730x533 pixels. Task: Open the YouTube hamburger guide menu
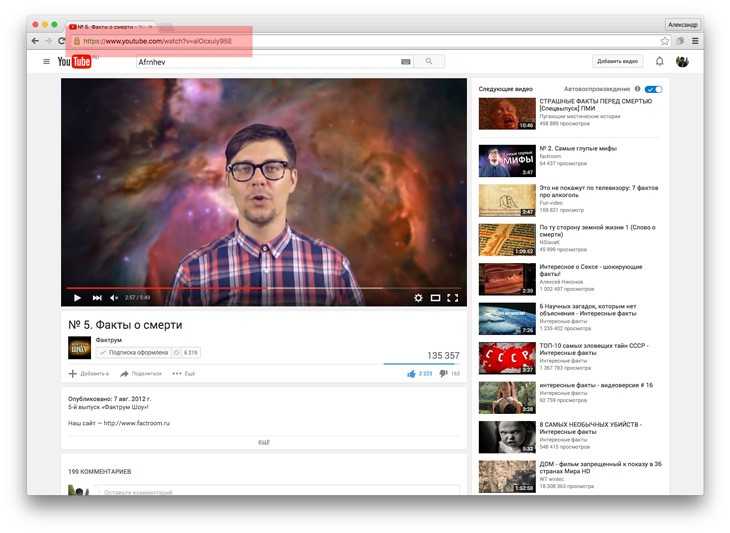(x=46, y=61)
